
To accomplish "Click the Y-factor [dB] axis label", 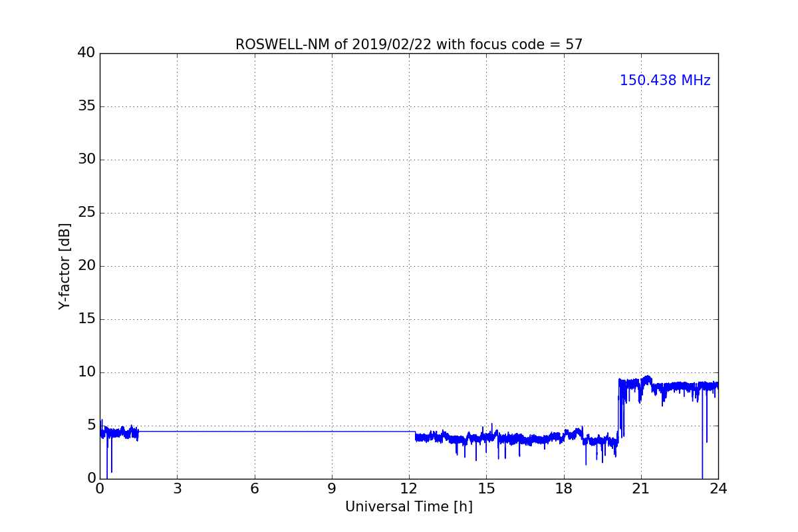I will tap(65, 266).
